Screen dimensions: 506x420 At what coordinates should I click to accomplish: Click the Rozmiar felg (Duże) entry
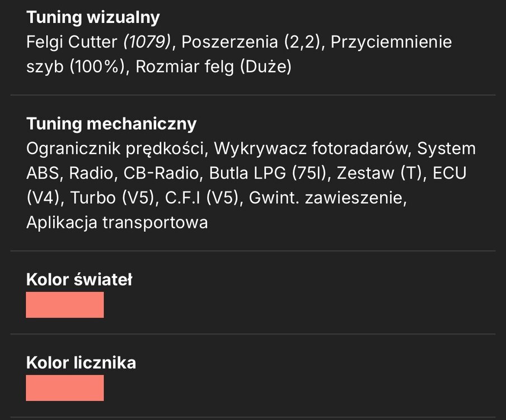(x=213, y=67)
